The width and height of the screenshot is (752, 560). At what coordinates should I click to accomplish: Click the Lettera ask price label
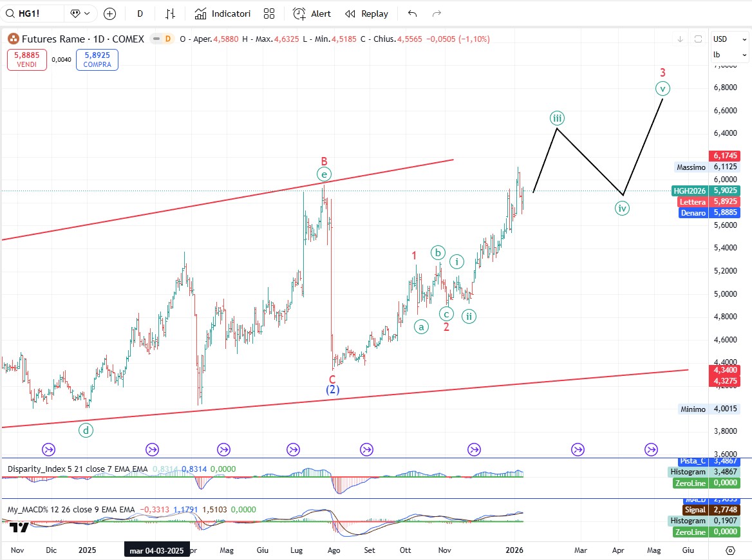click(693, 202)
